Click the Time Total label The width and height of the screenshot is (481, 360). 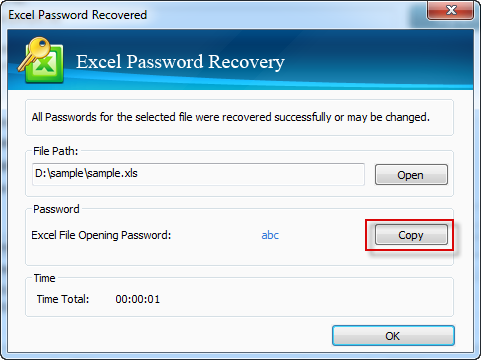coord(63,299)
